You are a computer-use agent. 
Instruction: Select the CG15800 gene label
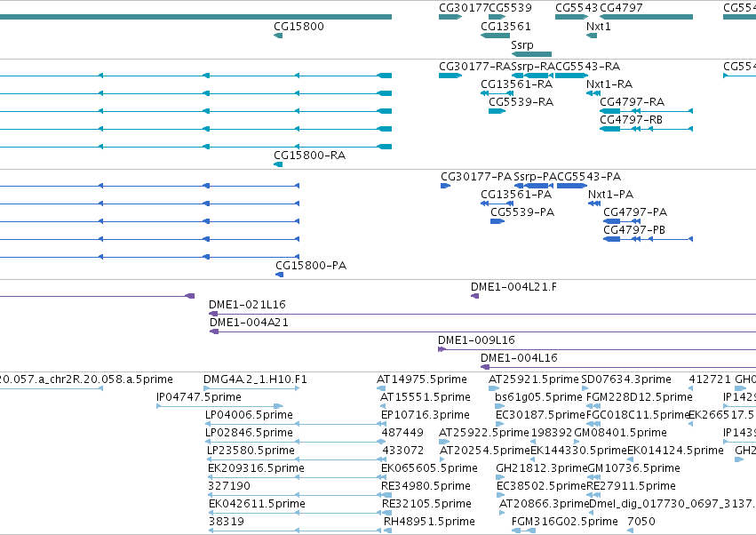tap(298, 27)
